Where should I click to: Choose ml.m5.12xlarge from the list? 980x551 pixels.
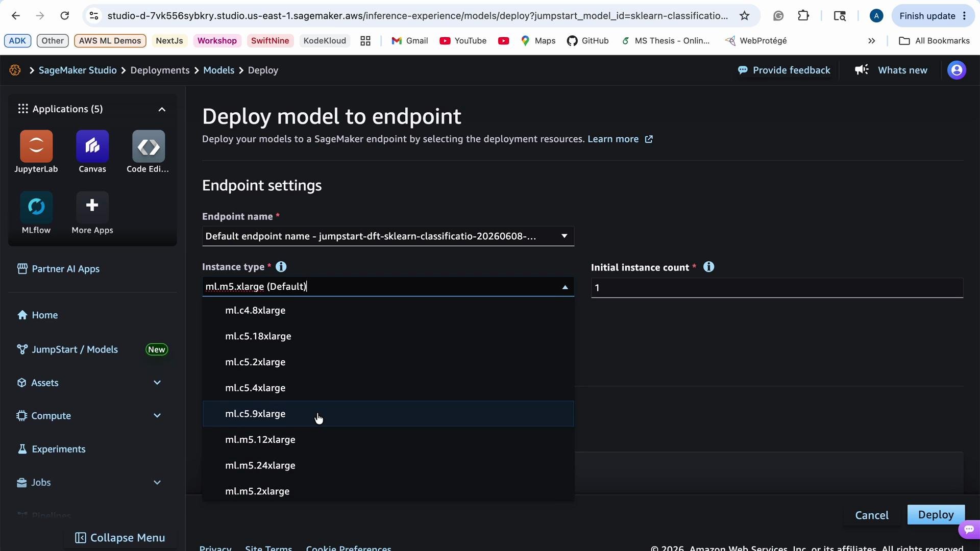click(388, 440)
